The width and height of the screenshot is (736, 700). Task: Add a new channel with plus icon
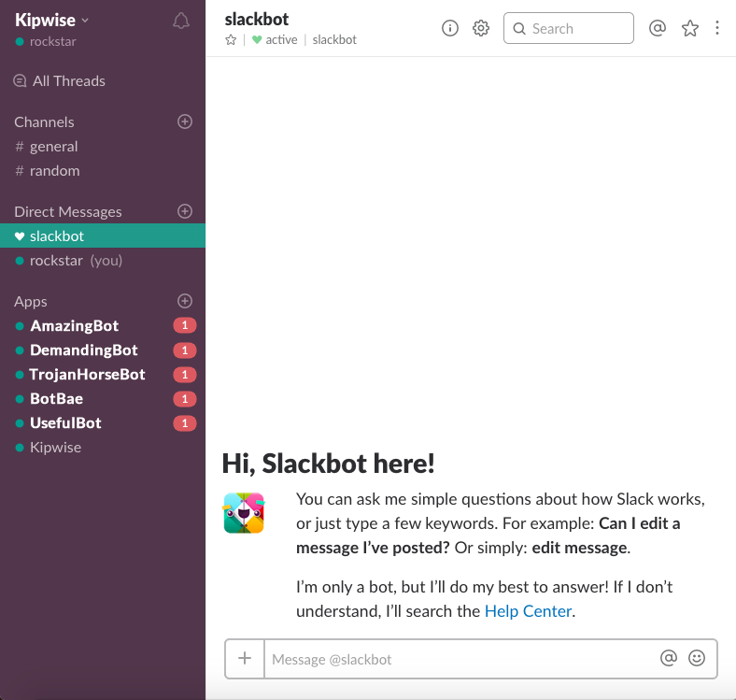point(185,121)
